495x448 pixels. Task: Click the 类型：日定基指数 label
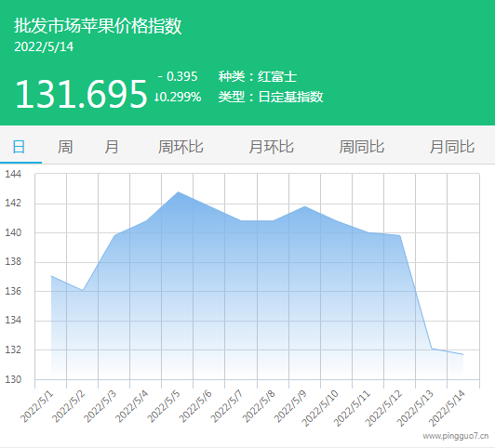click(271, 97)
